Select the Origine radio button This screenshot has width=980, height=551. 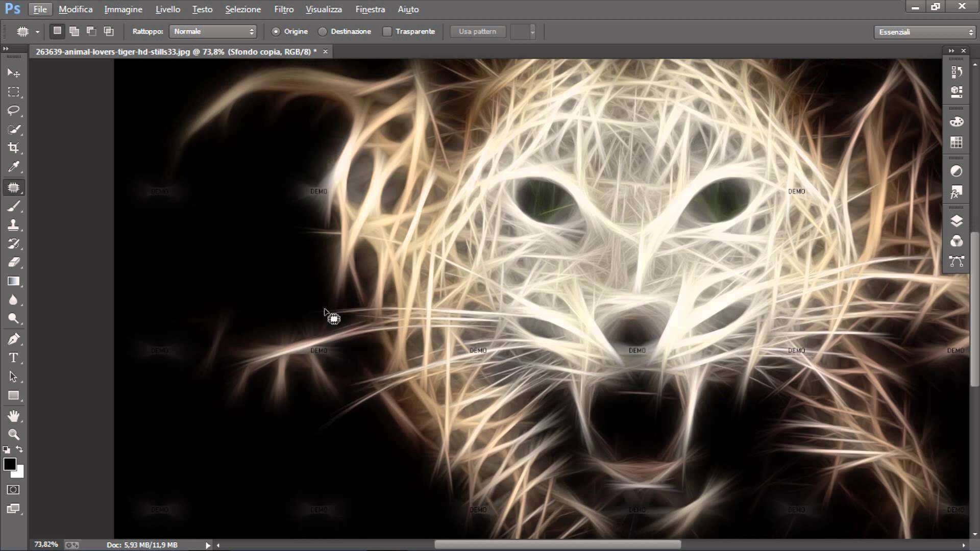(x=276, y=31)
